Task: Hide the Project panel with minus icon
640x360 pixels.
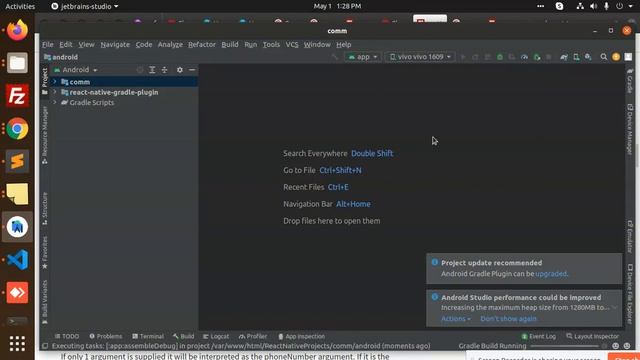Action: pos(192,70)
